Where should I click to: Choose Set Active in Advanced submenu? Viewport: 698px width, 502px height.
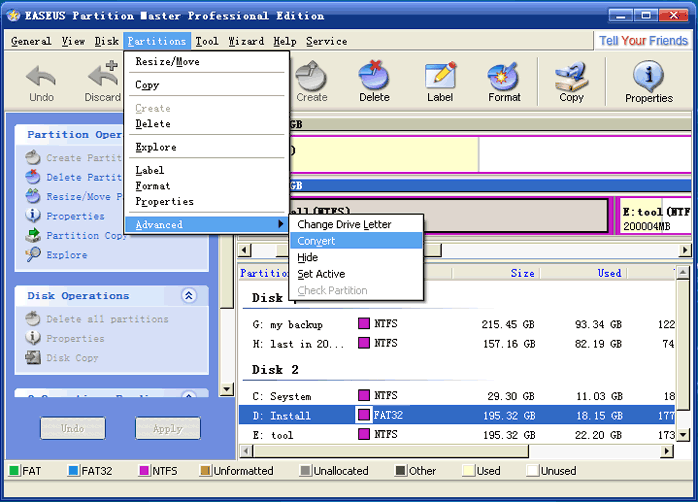[x=356, y=274]
